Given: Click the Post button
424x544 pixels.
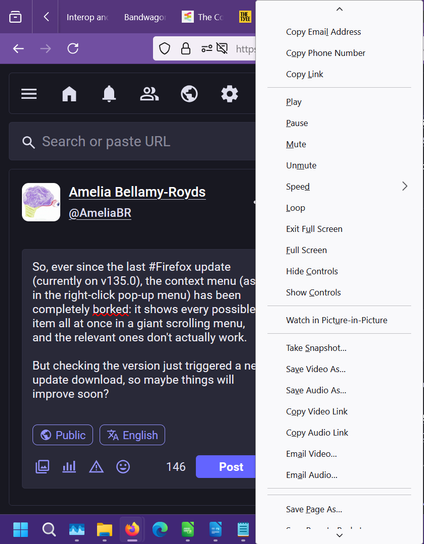Looking at the screenshot, I should pos(226,467).
